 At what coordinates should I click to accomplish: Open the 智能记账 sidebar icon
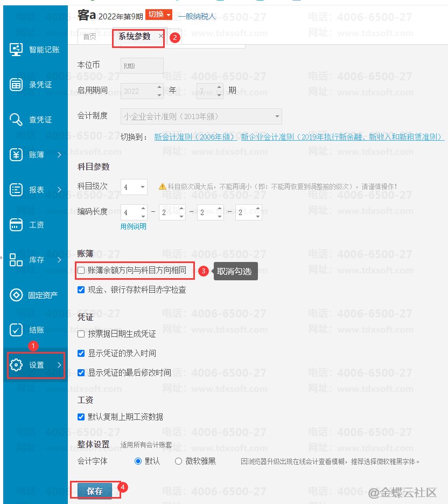click(x=17, y=50)
